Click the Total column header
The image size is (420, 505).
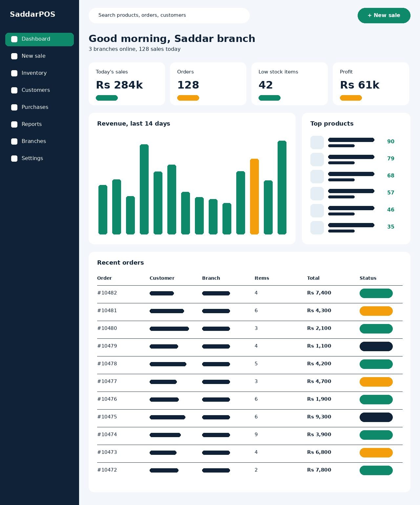[x=313, y=278]
